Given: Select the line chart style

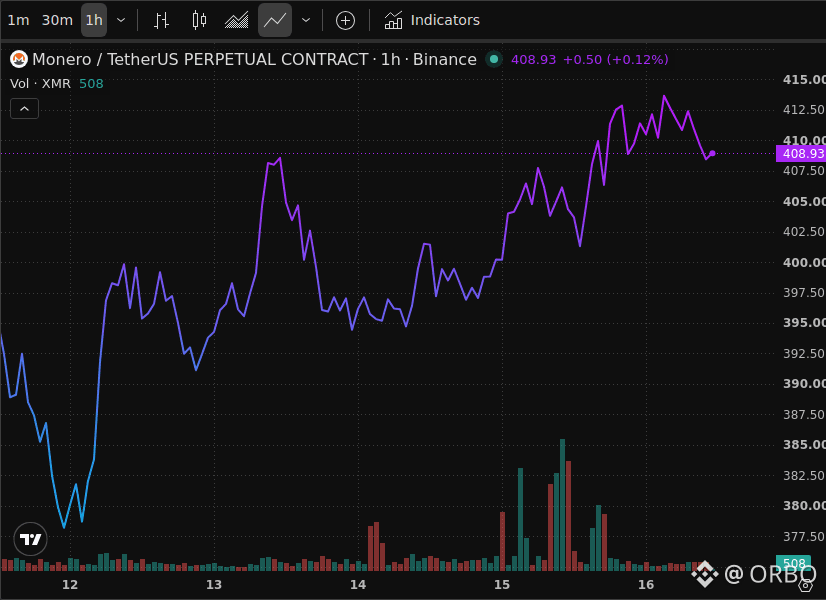Looking at the screenshot, I should [x=275, y=20].
